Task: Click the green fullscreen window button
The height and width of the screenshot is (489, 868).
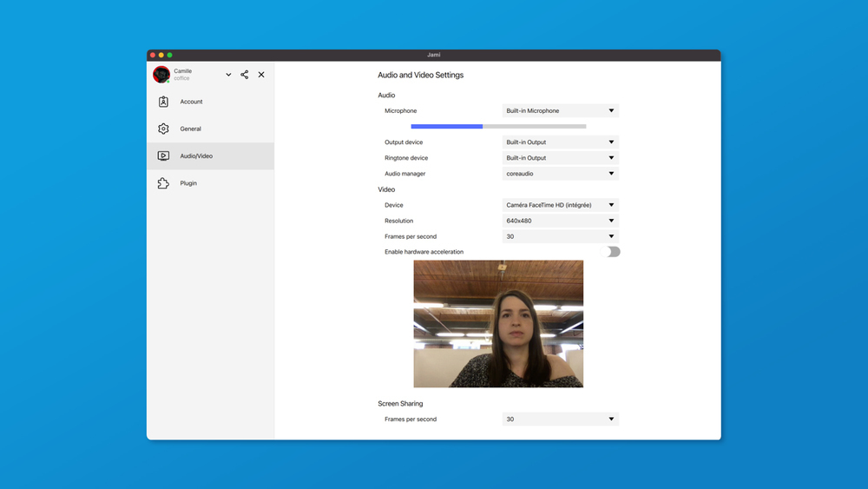Action: tap(169, 55)
